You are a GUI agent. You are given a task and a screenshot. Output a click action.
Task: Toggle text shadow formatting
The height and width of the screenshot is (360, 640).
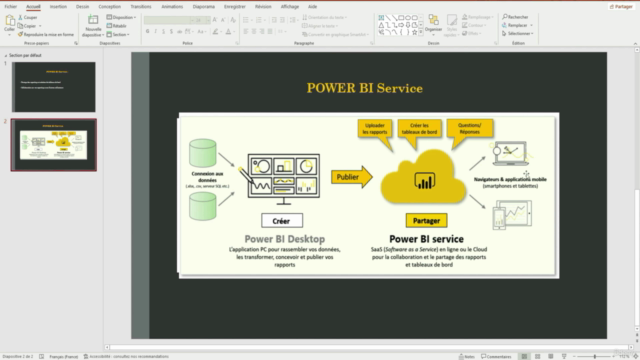point(171,31)
